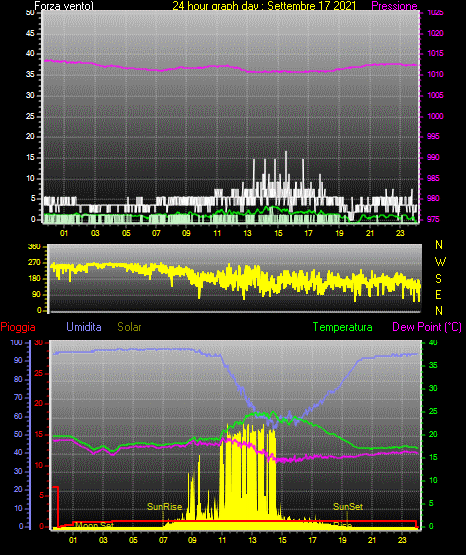Click the 'Solar' legend label

coord(130,327)
